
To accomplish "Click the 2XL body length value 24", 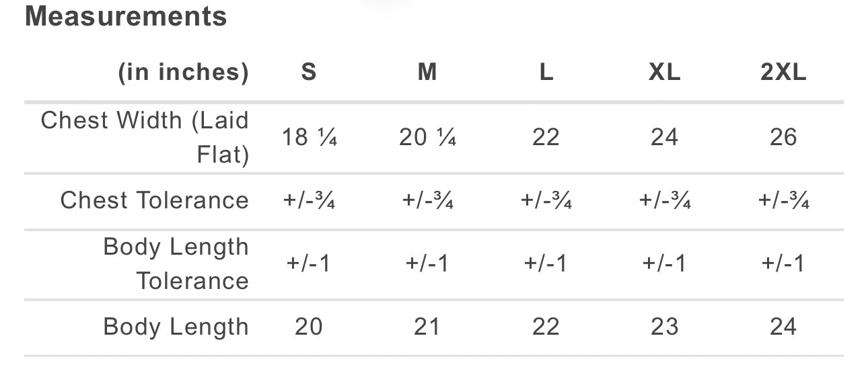I will (x=783, y=327).
